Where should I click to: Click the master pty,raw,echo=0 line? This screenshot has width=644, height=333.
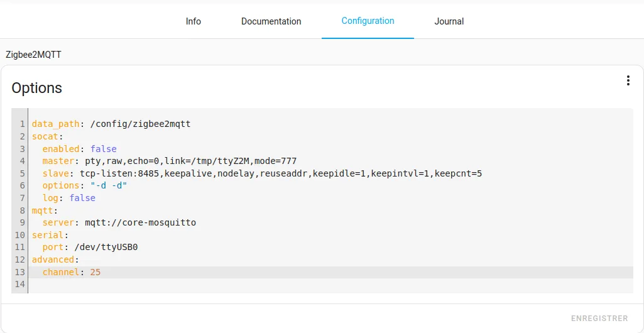click(x=169, y=161)
